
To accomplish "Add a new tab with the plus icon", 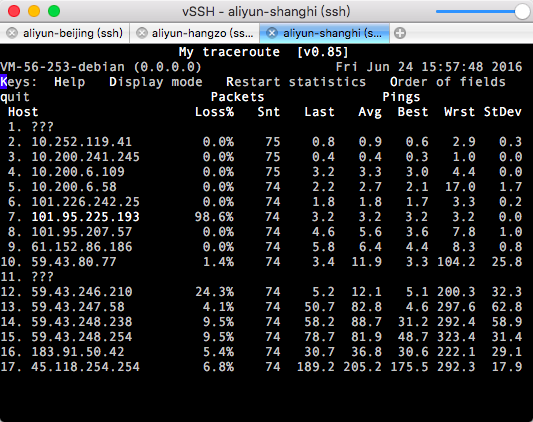I will pos(400,33).
